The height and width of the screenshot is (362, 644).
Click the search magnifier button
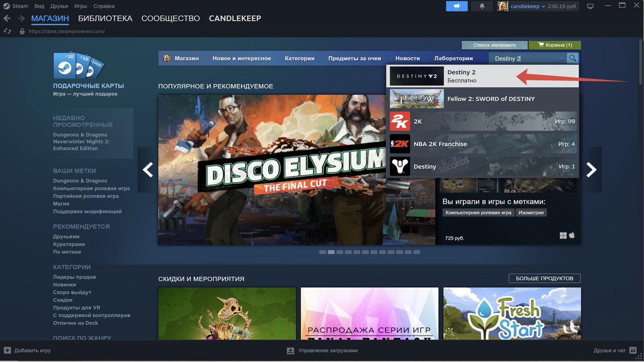(x=572, y=58)
